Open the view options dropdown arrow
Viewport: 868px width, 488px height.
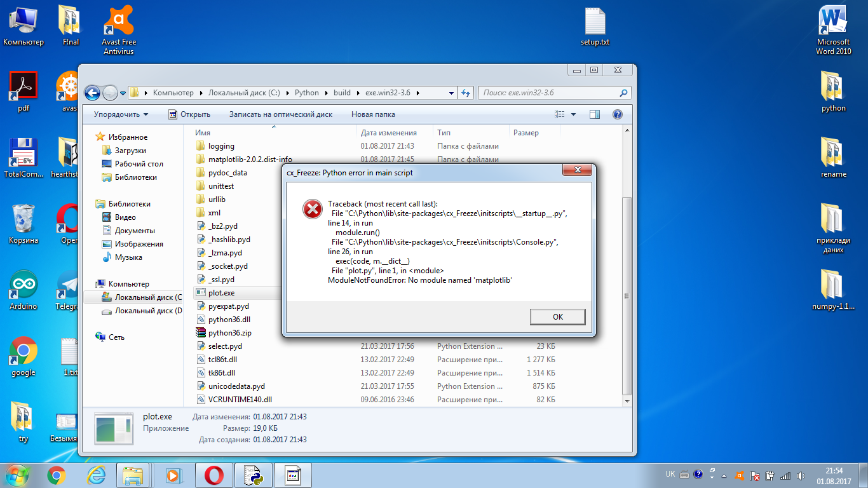pyautogui.click(x=573, y=114)
